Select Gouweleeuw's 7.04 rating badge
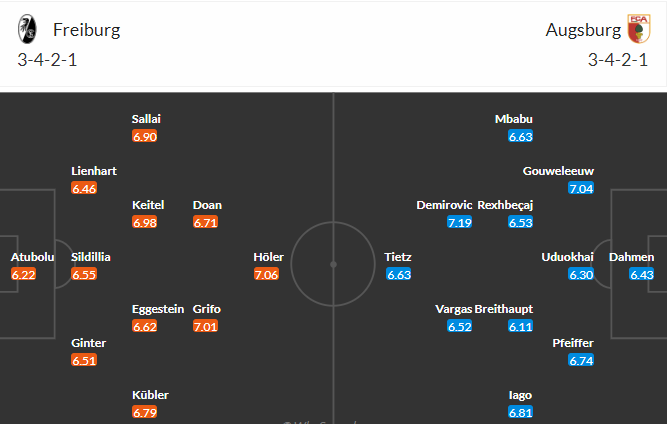Viewport: 668px width, 424px height. [x=581, y=188]
